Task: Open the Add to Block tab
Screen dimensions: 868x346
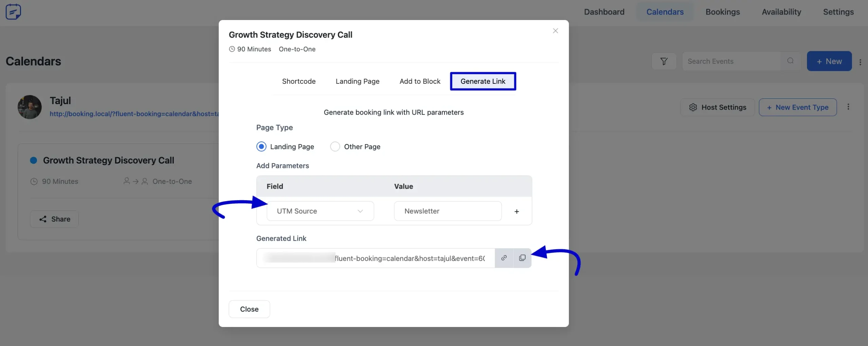Action: tap(419, 81)
